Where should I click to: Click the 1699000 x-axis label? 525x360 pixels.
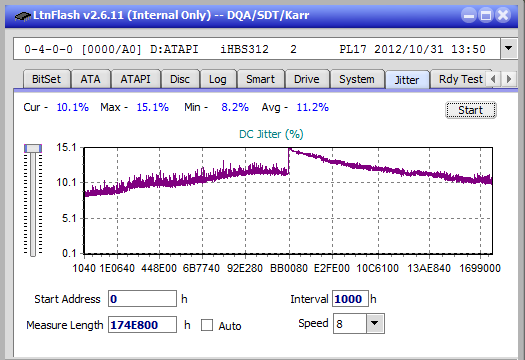tap(480, 268)
